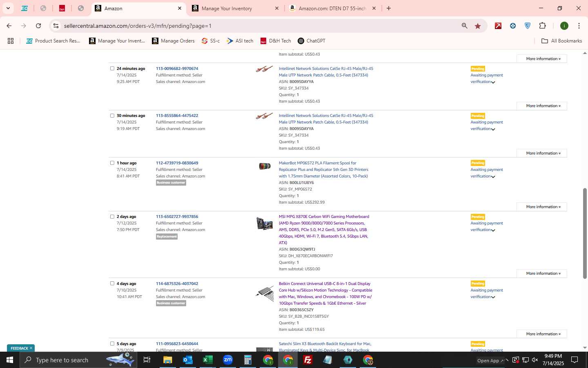Click the Windows Start button
The width and height of the screenshot is (588, 368).
click(x=10, y=360)
